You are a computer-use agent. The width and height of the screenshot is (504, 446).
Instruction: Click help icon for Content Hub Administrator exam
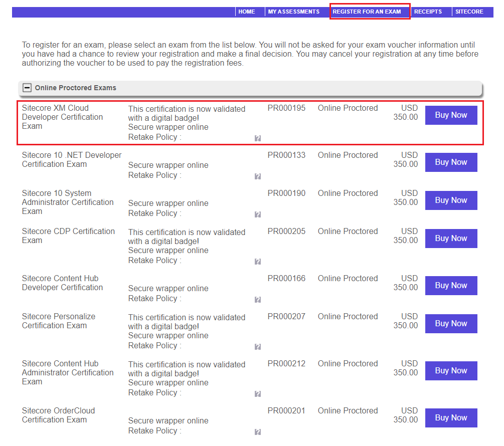tap(258, 393)
